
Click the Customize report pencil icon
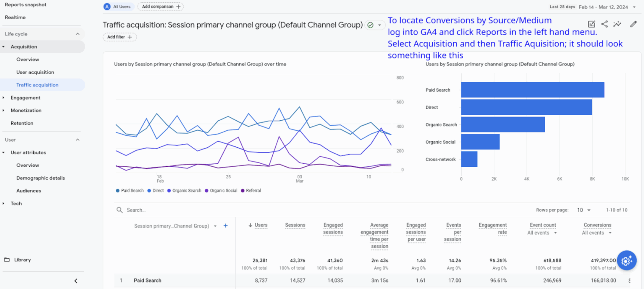tap(633, 24)
